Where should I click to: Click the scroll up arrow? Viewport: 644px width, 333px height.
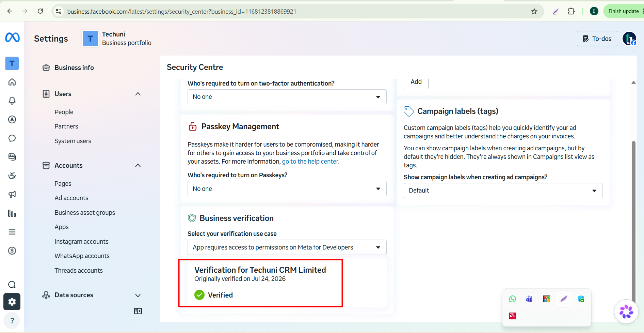(x=633, y=82)
